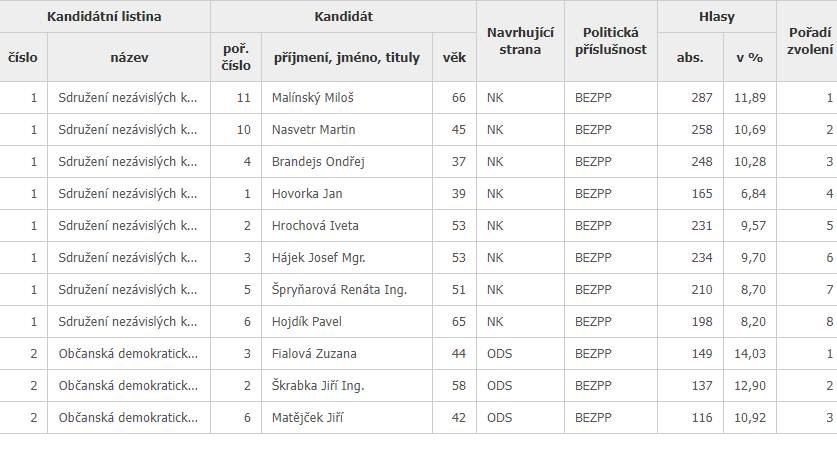Select Špryňarová Renáta Ing. row
837x452 pixels.
(418, 290)
